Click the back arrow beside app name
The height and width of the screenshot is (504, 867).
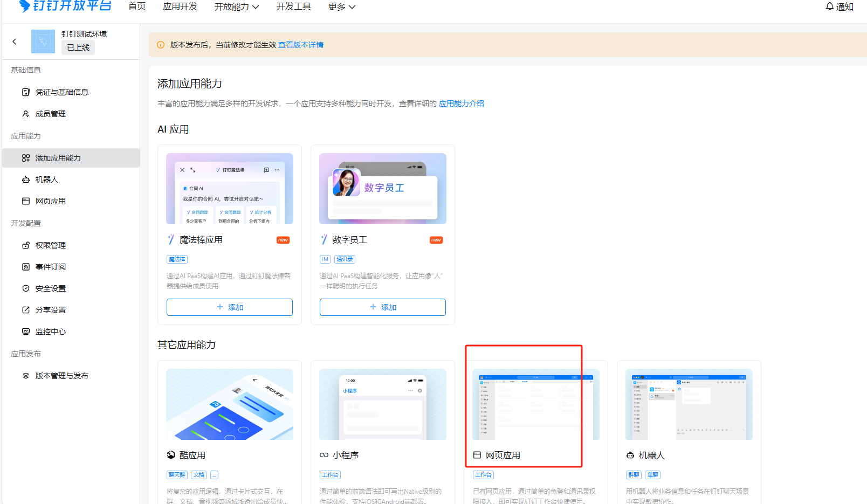(15, 42)
